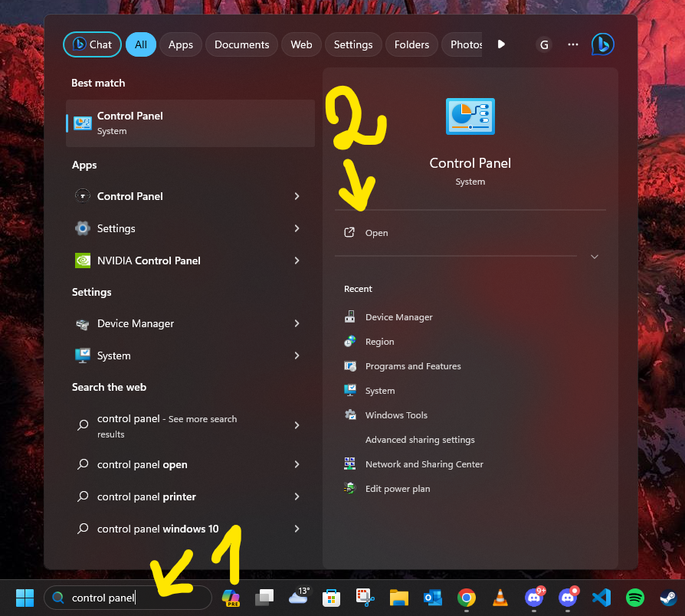Select web search 'control panel - See more'
Viewport: 685px width, 616px height.
pyautogui.click(x=191, y=425)
